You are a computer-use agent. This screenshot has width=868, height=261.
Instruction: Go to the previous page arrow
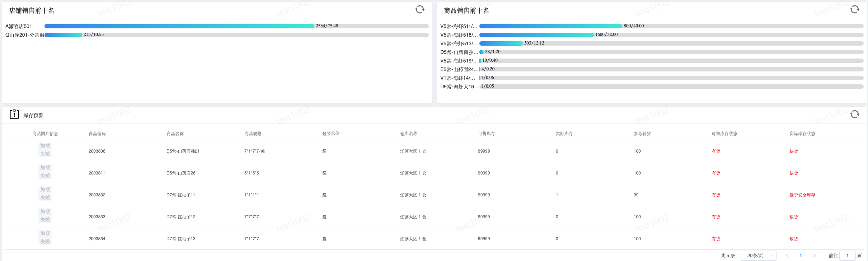787,256
